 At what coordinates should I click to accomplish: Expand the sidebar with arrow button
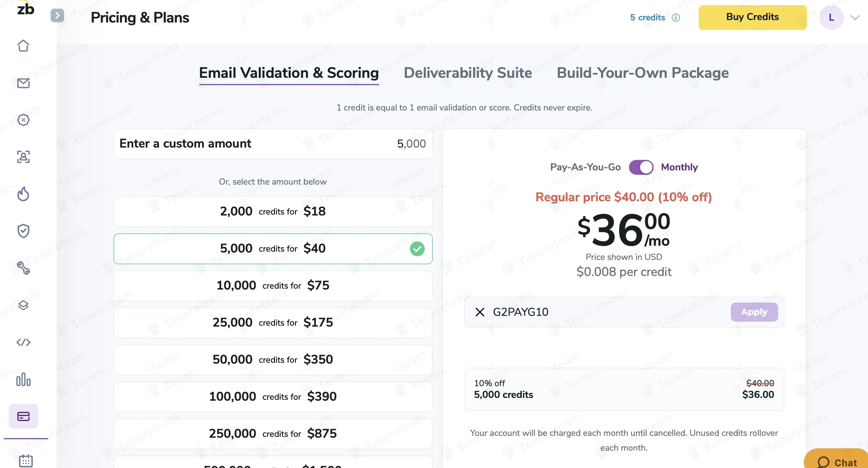(x=57, y=15)
